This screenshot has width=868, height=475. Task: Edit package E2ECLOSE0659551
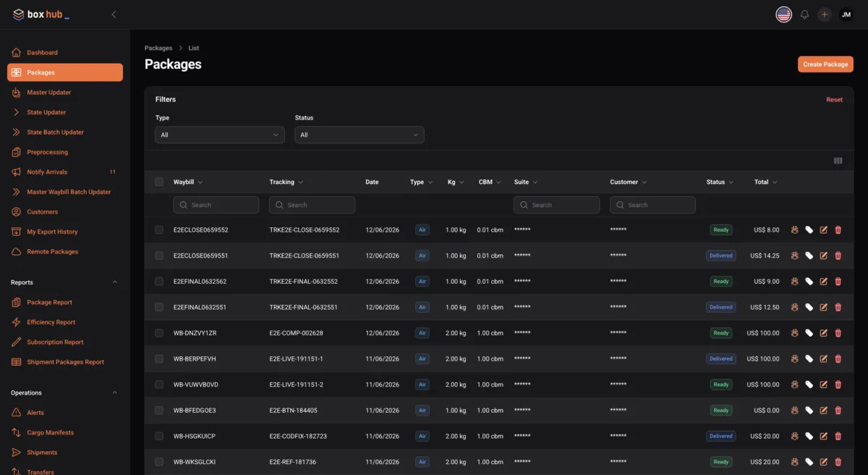click(824, 256)
